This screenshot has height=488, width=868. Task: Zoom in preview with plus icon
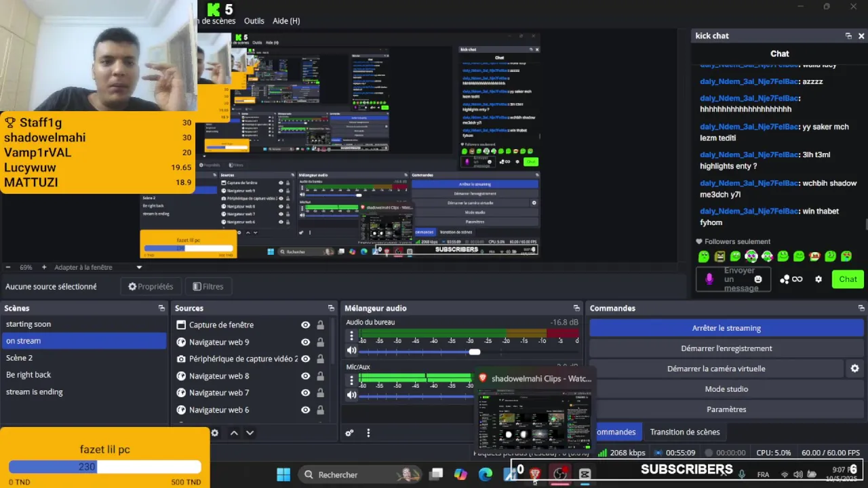pyautogui.click(x=44, y=267)
